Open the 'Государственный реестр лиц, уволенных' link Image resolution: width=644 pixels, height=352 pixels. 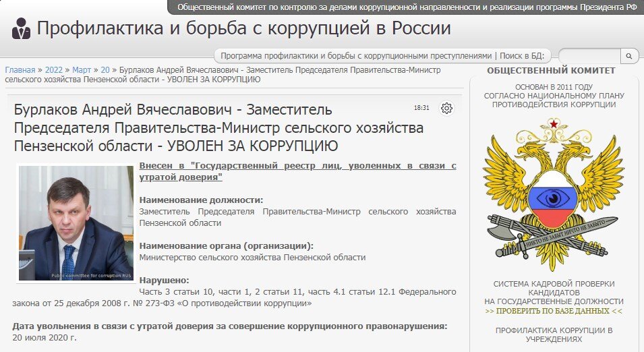[x=297, y=171]
